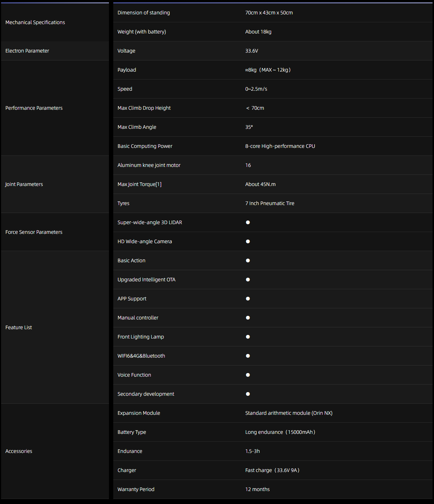This screenshot has height=504, width=434.
Task: Click the Front Lighting Lamp dot
Action: [x=248, y=337]
